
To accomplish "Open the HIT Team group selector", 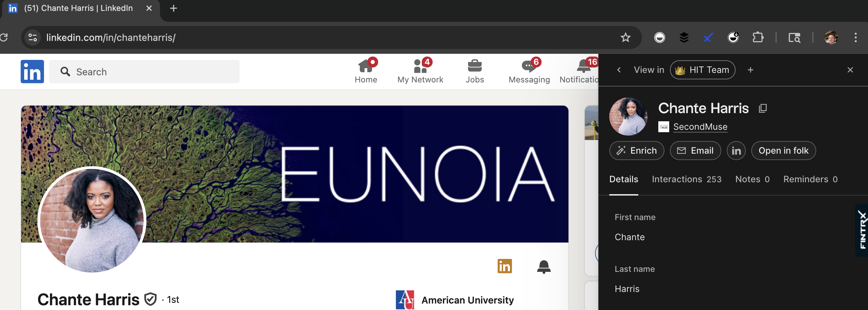I will click(703, 70).
